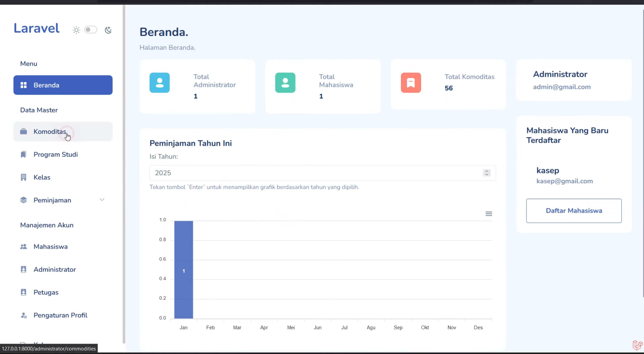This screenshot has width=644, height=354.
Task: Click the Peminjaman layers icon
Action: coord(23,200)
